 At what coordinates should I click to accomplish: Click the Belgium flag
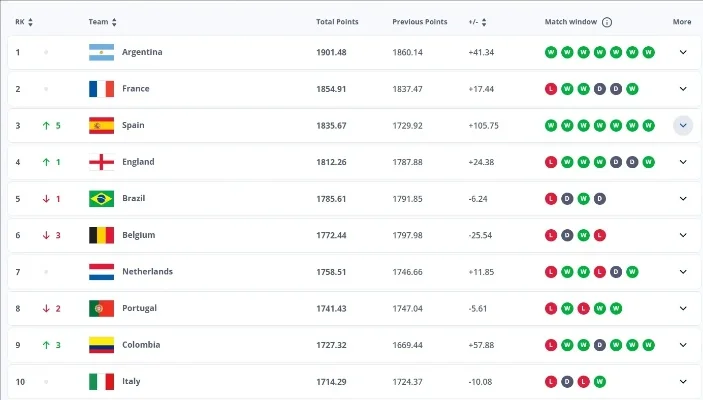point(101,235)
